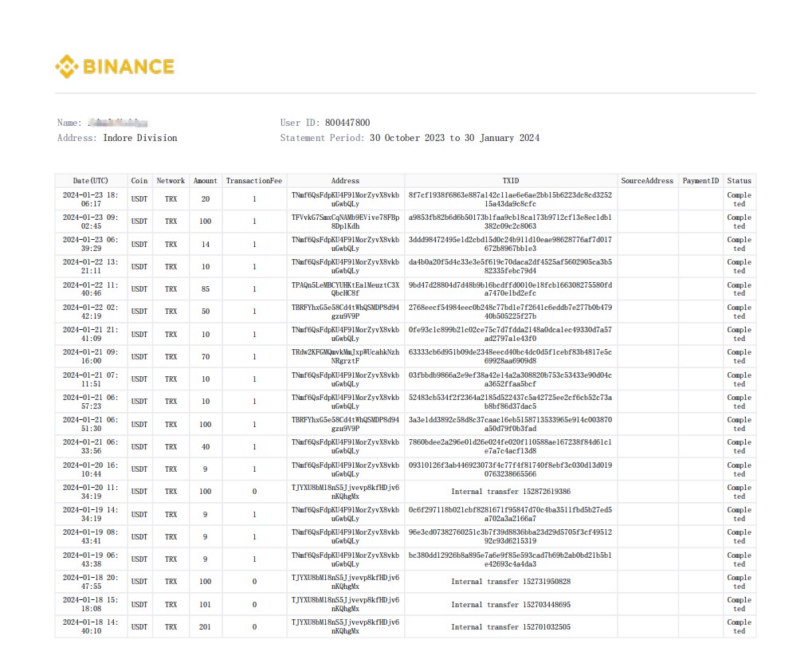Select date cell 2024-01-21 21:41:09
The height and width of the screenshot is (671, 812).
coord(91,334)
